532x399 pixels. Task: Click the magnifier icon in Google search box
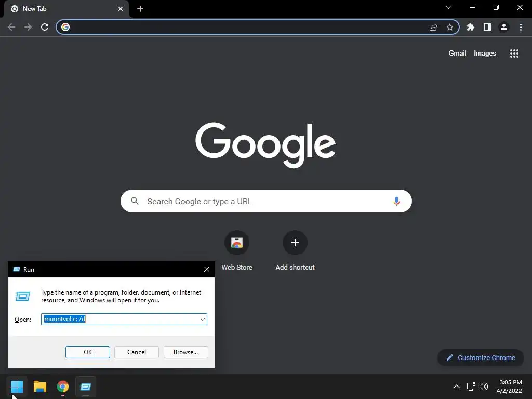[135, 201]
